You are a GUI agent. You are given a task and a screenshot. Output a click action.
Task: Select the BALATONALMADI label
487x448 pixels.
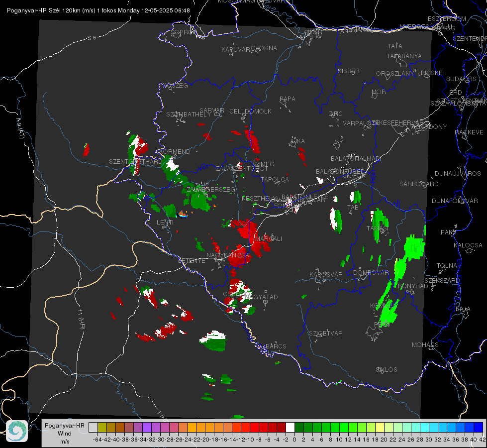click(356, 159)
